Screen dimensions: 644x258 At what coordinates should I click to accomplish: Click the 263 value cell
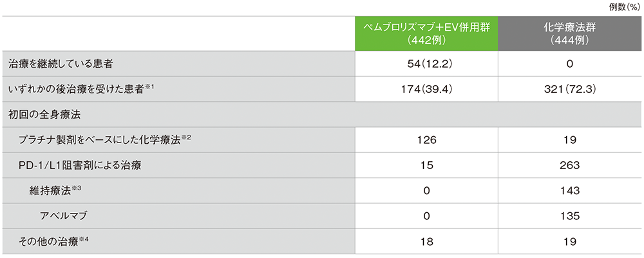(571, 165)
